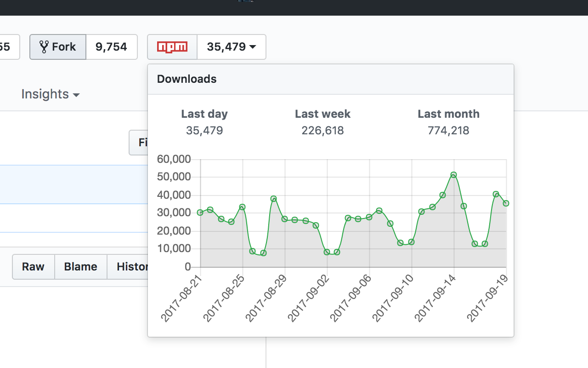This screenshot has height=368, width=588.
Task: Click the lowest green data point near 2017-08-29
Action: pyautogui.click(x=263, y=253)
